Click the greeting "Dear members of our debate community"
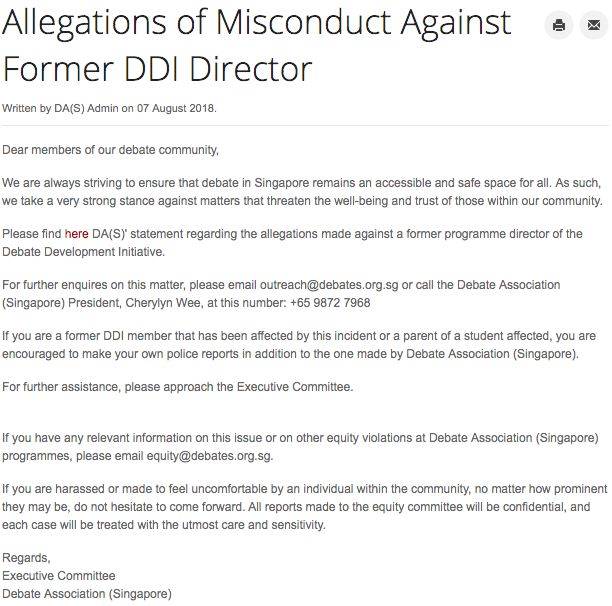The width and height of the screenshot is (612, 606). (x=110, y=150)
